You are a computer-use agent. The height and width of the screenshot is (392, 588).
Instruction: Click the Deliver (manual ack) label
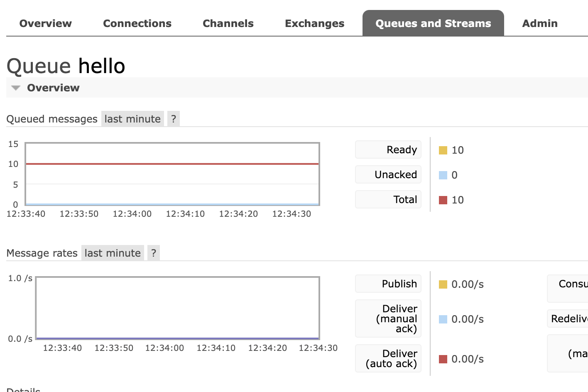point(388,318)
